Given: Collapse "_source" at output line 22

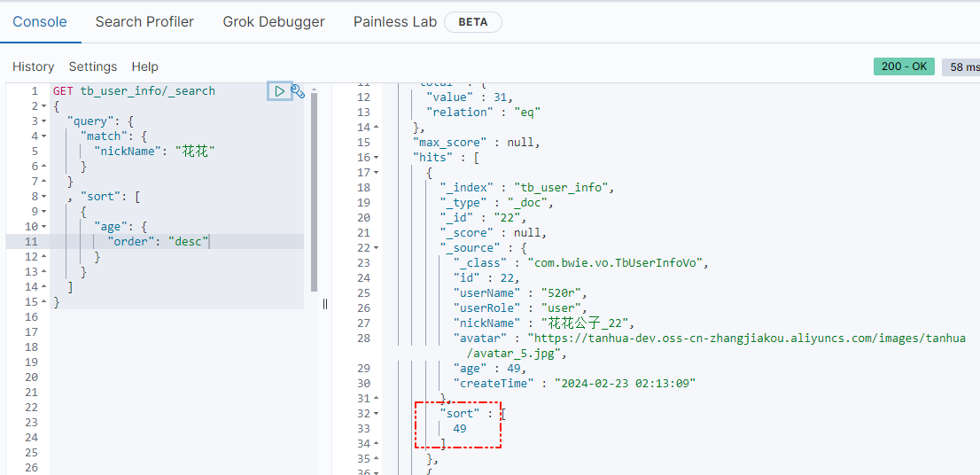Looking at the screenshot, I should 377,247.
